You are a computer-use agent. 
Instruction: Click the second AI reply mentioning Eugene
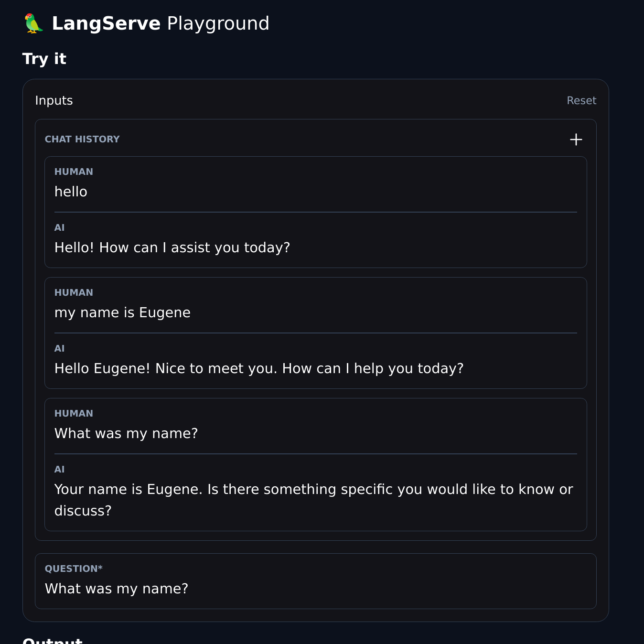coord(259,368)
